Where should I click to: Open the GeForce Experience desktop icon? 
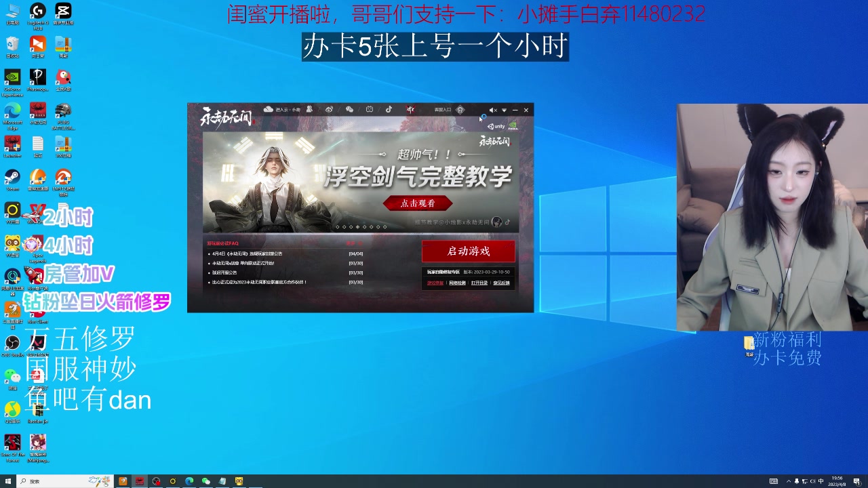12,83
